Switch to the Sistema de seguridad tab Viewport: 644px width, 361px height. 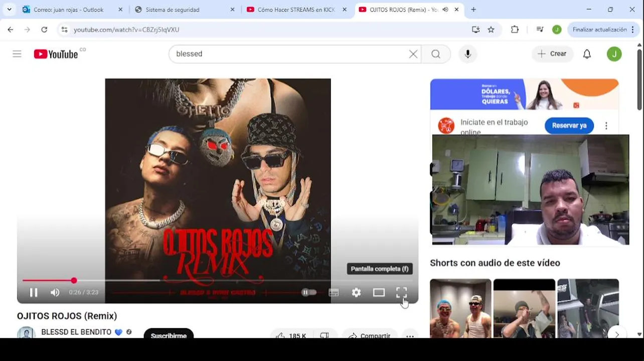coord(173,10)
